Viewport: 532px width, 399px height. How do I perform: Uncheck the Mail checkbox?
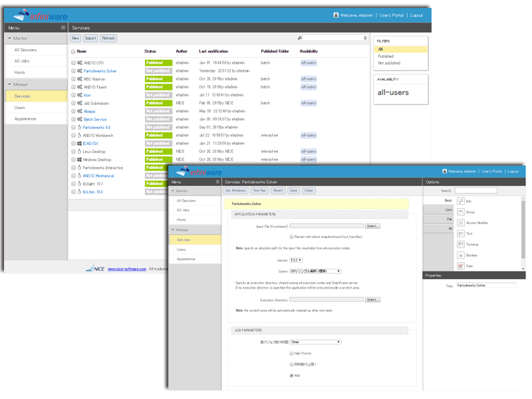(291, 376)
